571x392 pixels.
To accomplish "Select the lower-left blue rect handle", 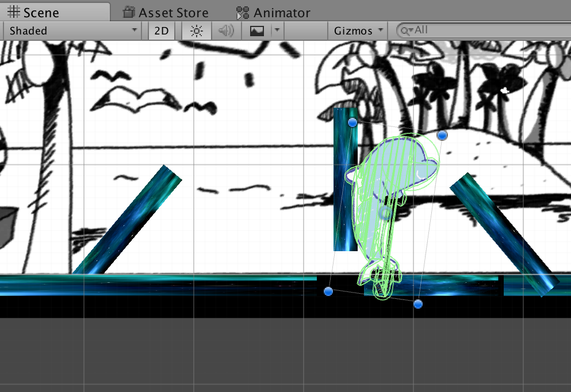I will point(328,291).
